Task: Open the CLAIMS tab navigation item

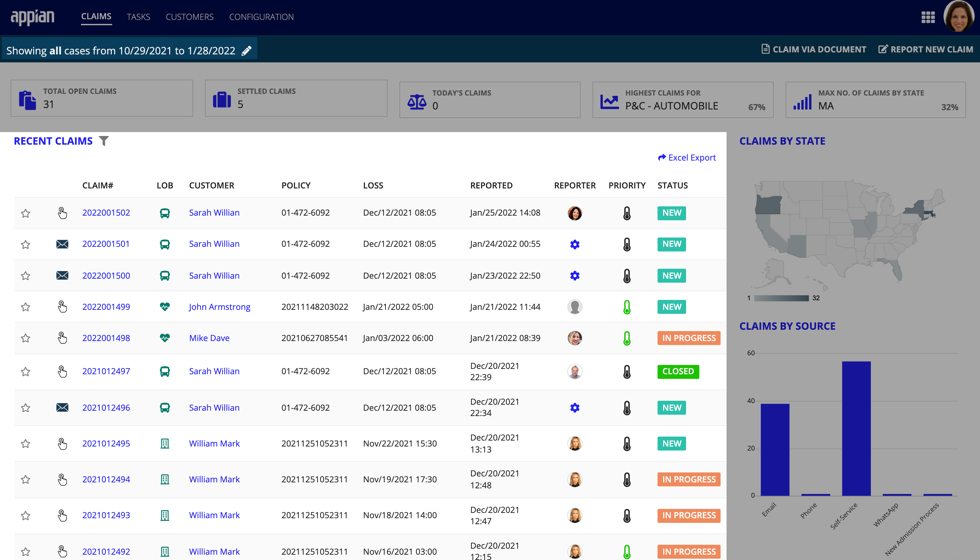Action: [96, 17]
